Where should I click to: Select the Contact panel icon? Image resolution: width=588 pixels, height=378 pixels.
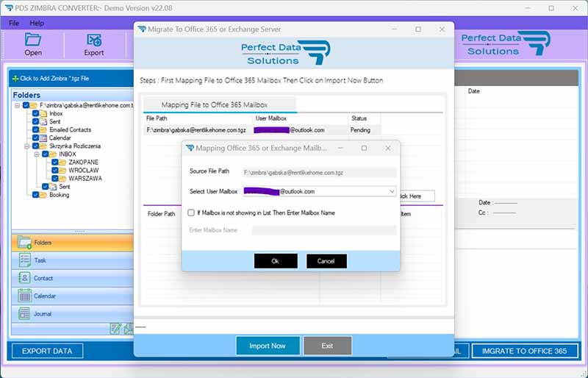24,278
